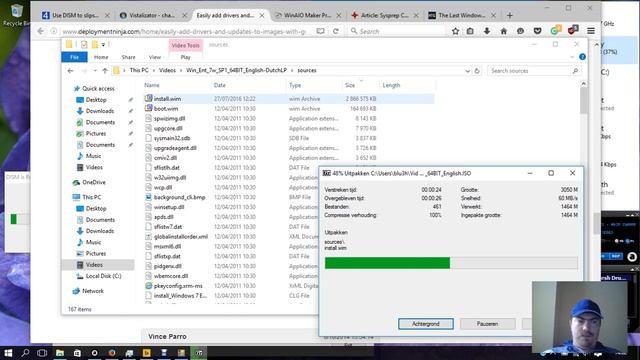Open Task View on taskbar
Image resolution: width=640 pixels, height=360 pixels.
point(42,353)
